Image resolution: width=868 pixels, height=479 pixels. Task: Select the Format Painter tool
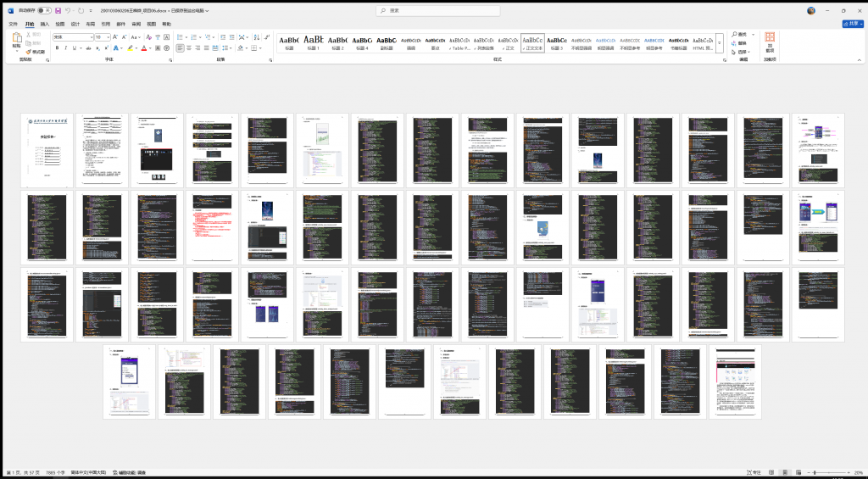36,52
